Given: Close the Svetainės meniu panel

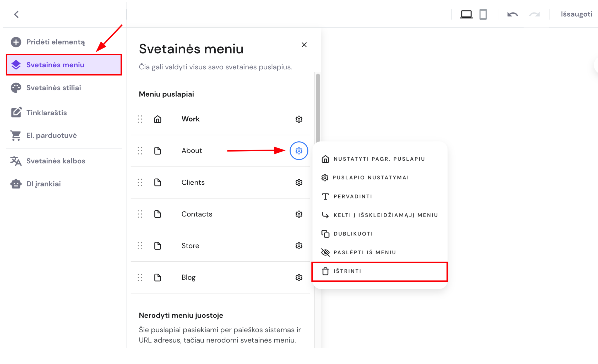Looking at the screenshot, I should [304, 45].
